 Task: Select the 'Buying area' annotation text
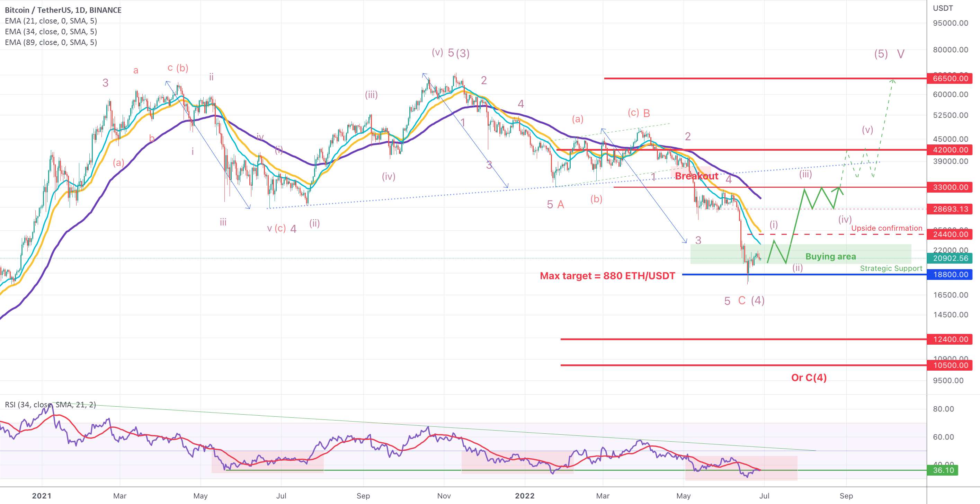tap(830, 257)
